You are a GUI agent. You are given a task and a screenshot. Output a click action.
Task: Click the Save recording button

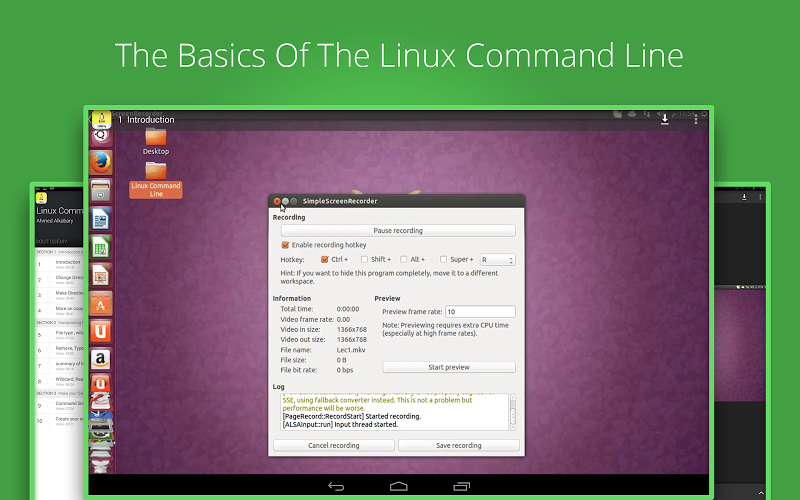(459, 445)
